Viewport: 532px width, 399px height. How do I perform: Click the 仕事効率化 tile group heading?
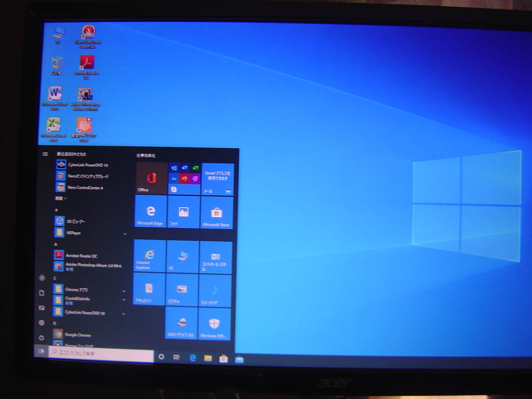[146, 156]
